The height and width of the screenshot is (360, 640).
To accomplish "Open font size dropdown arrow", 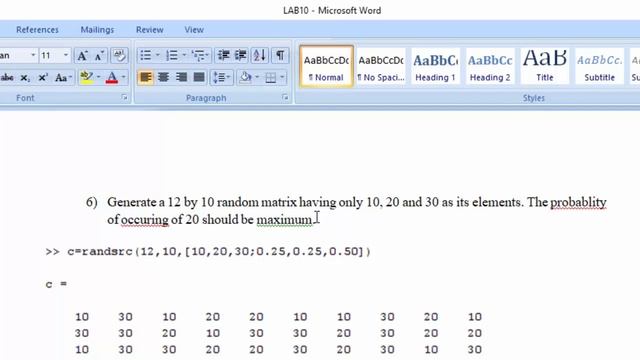I will [66, 55].
